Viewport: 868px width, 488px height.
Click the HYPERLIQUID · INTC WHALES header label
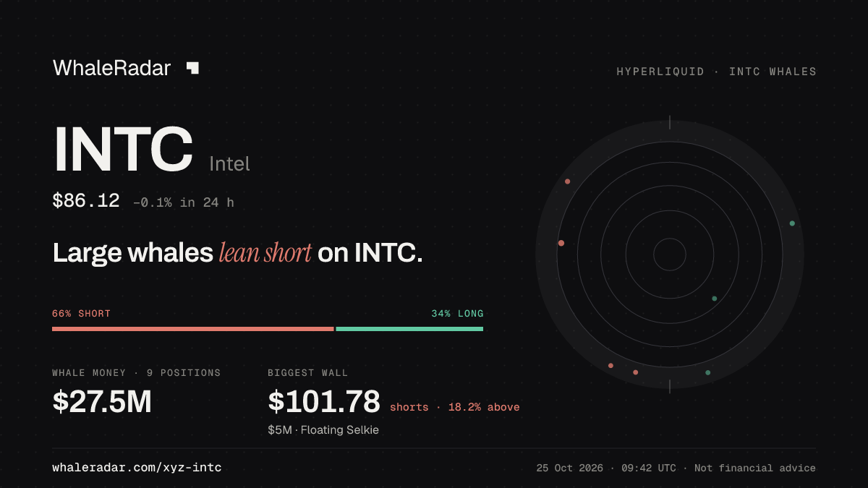(716, 72)
